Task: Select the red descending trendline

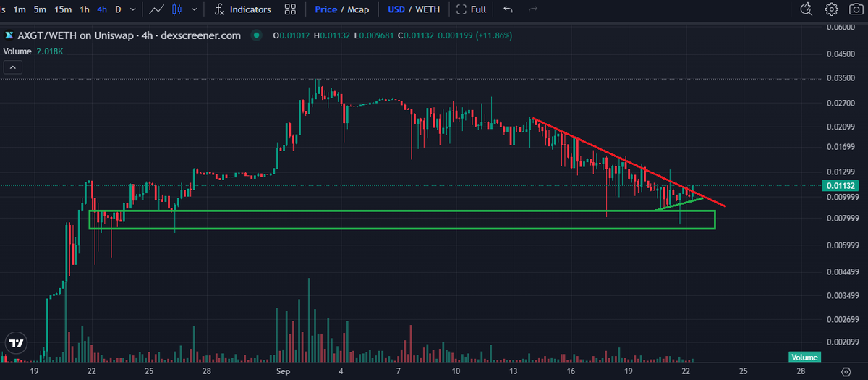Action: tap(629, 163)
